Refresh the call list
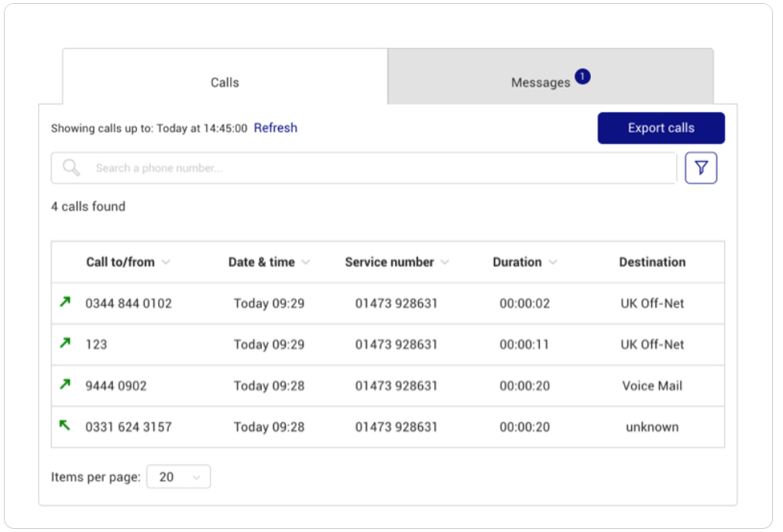 coord(275,128)
